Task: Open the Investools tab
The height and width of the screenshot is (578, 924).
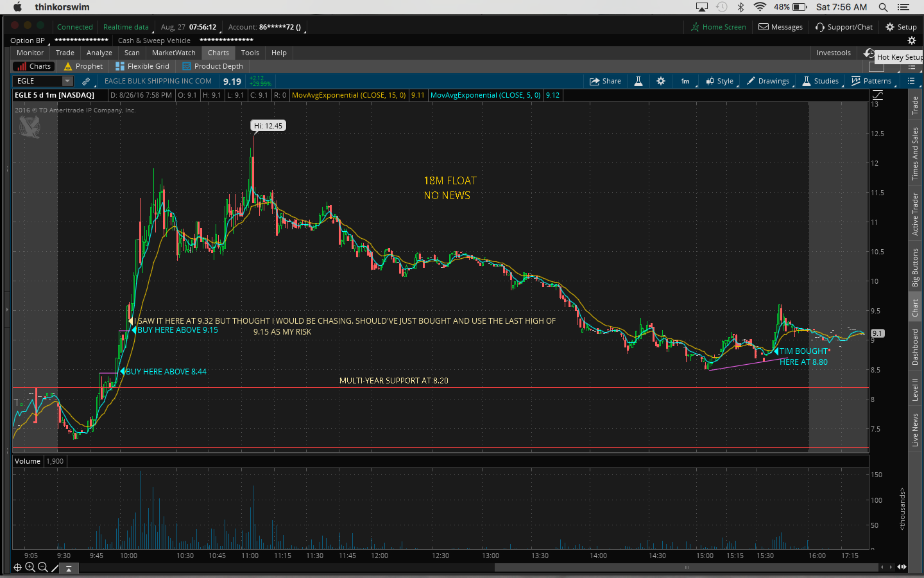Action: pyautogui.click(x=834, y=53)
